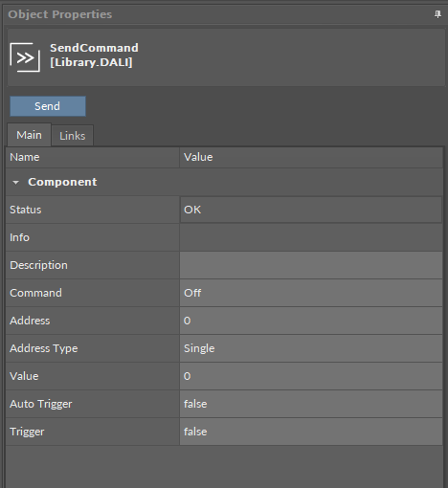The height and width of the screenshot is (488, 448).
Task: Click the Value column header
Action: (311, 157)
